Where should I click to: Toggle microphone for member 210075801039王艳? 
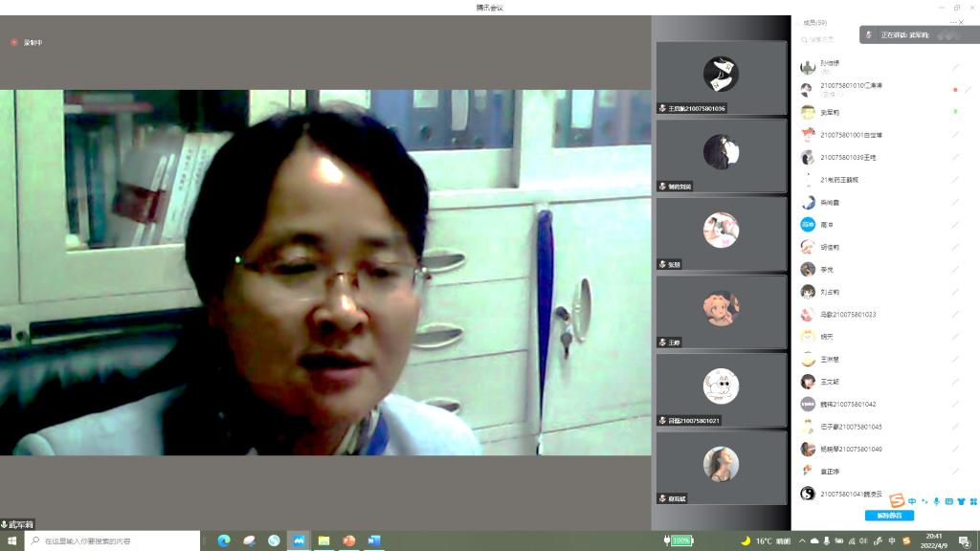pyautogui.click(x=955, y=157)
